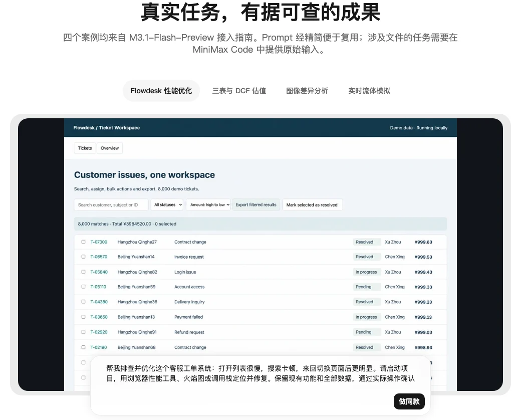521x420 pixels.
Task: Open ticket link T-03650
Action: (x=99, y=317)
